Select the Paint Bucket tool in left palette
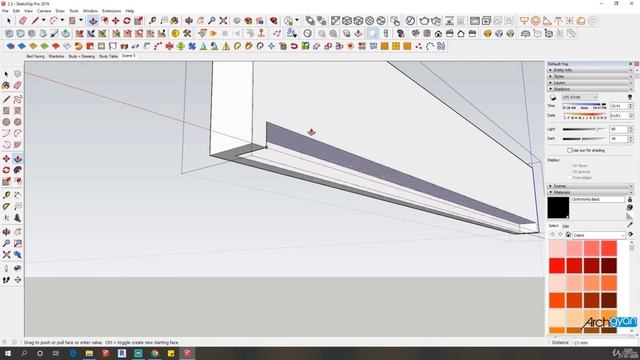The height and width of the screenshot is (360, 640). tap(6, 85)
